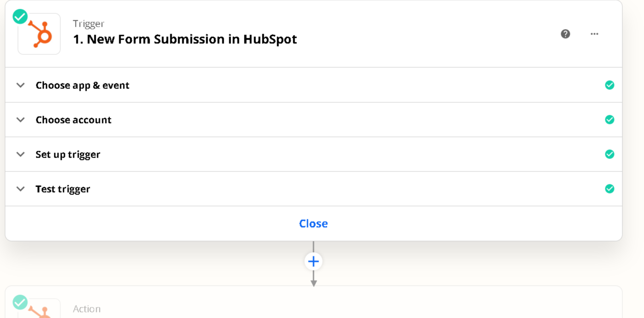Click the plus icon to add step
This screenshot has height=318, width=644.
313,261
